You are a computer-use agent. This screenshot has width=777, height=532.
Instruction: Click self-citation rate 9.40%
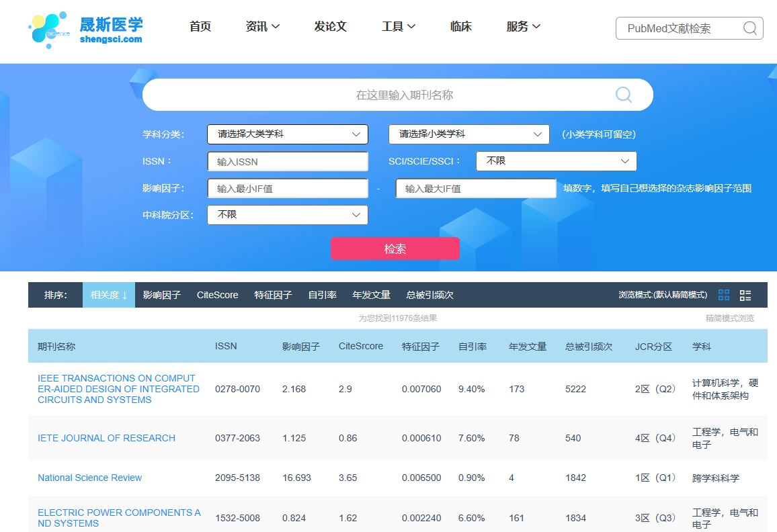coord(471,389)
